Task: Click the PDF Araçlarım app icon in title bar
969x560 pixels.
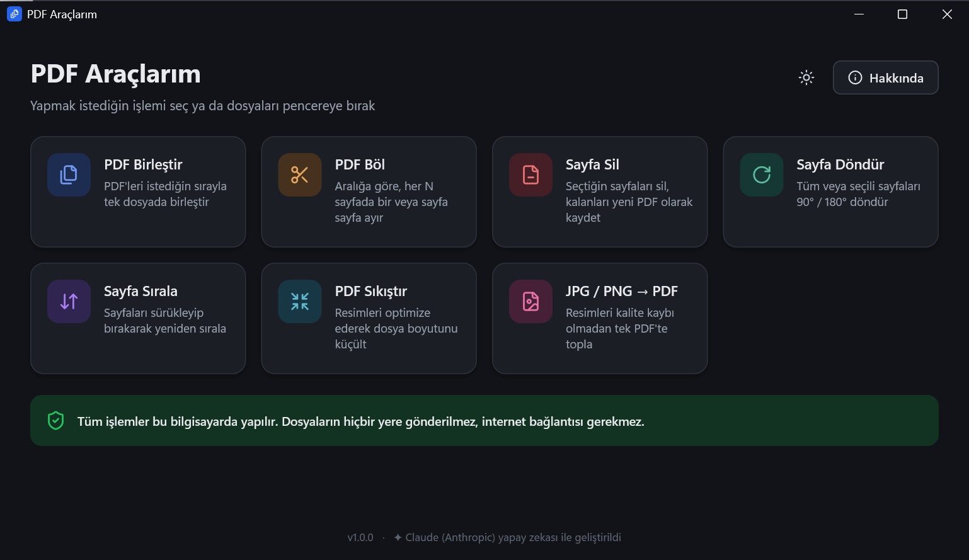Action: (14, 14)
